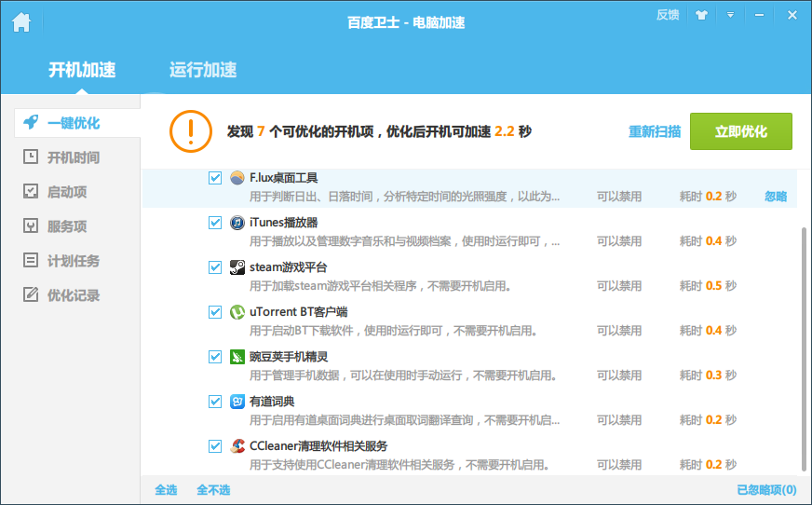Close the 百度卫士 window
This screenshot has width=812, height=505.
pyautogui.click(x=792, y=15)
